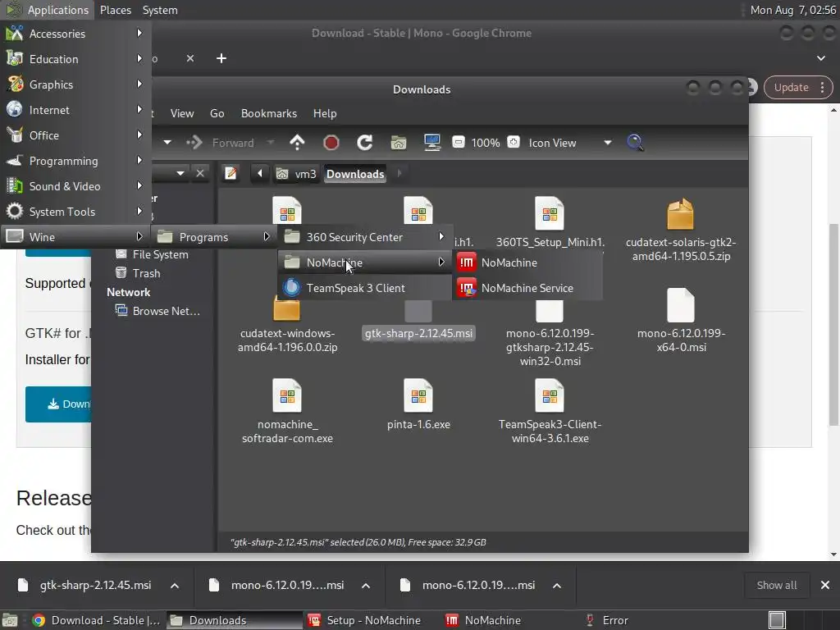Toggle the location text entry pencil icon
Image resolution: width=840 pixels, height=630 pixels.
tap(231, 174)
